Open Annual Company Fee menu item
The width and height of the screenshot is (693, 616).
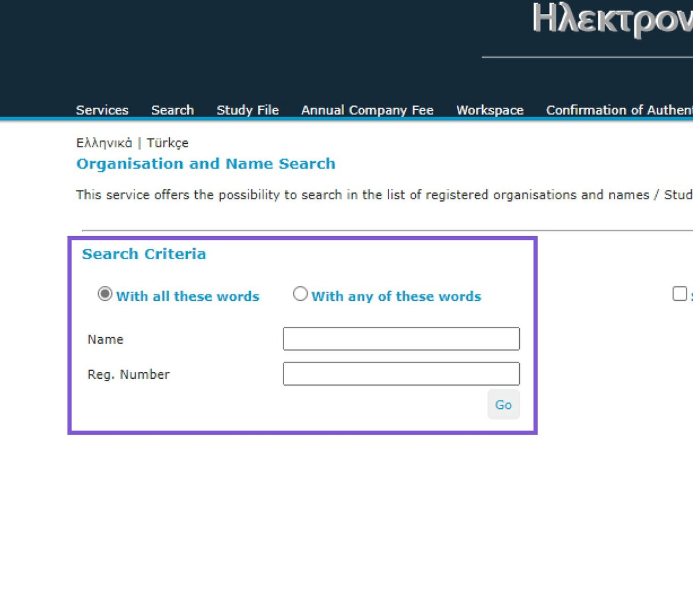367,110
